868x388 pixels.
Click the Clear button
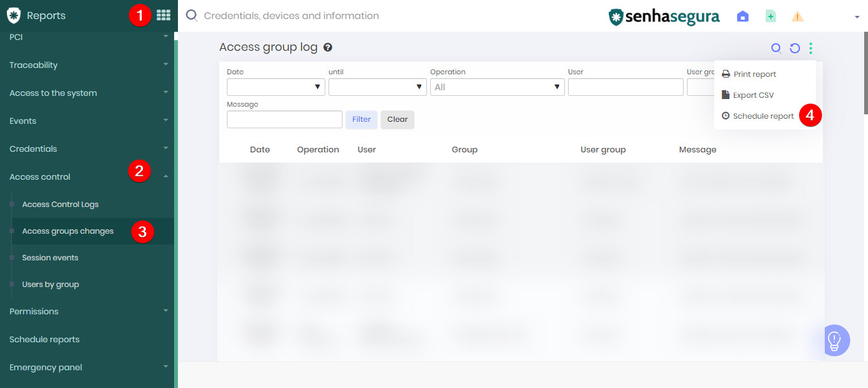[x=398, y=119]
